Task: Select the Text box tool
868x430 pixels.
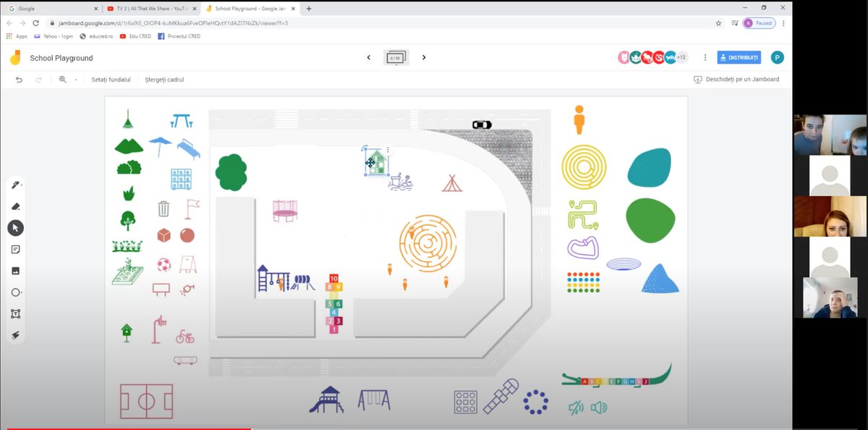Action: pos(15,314)
